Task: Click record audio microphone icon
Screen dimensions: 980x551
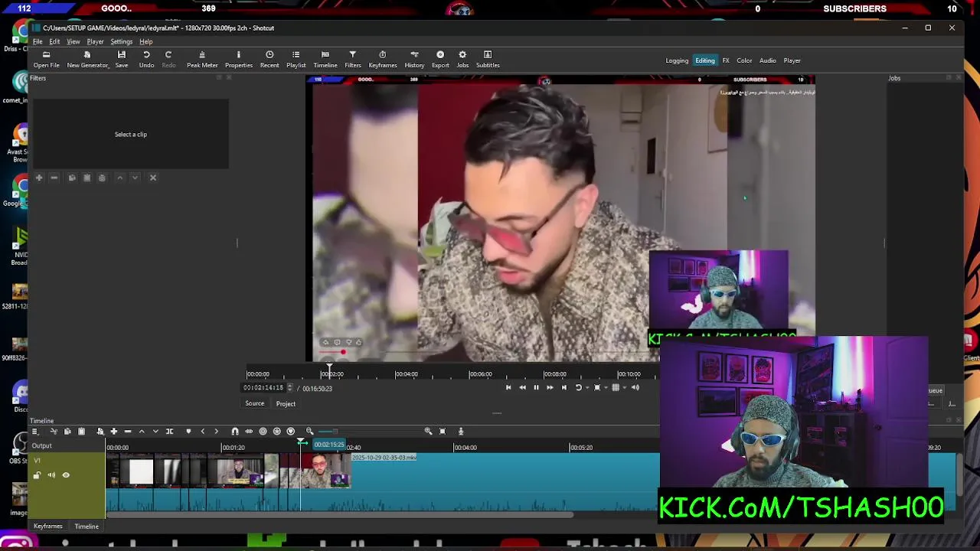Action: [460, 432]
